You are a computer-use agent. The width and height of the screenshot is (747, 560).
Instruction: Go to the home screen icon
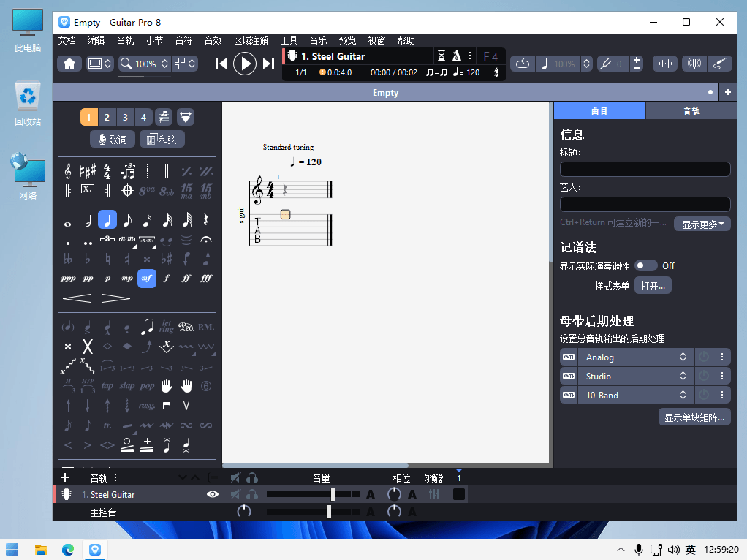[69, 64]
